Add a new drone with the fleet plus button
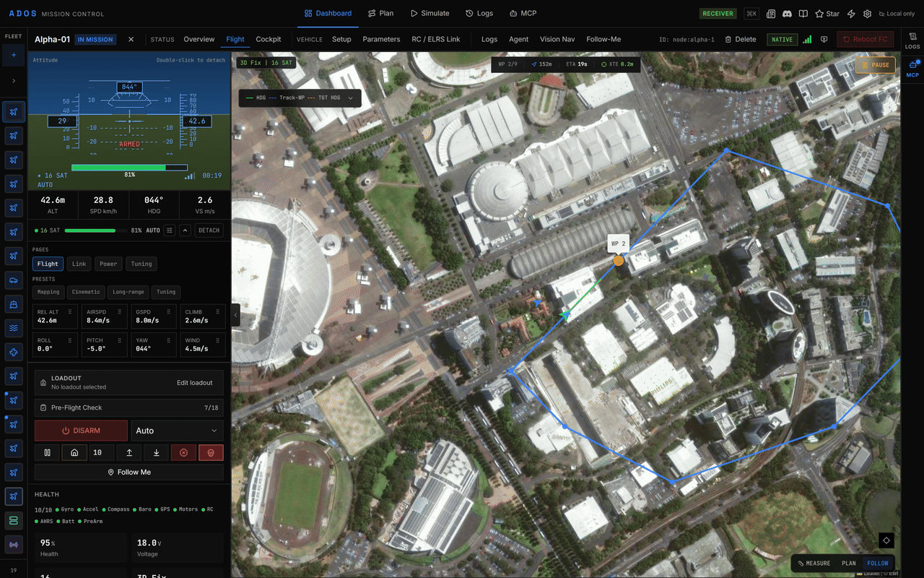This screenshot has width=924, height=578. click(14, 55)
